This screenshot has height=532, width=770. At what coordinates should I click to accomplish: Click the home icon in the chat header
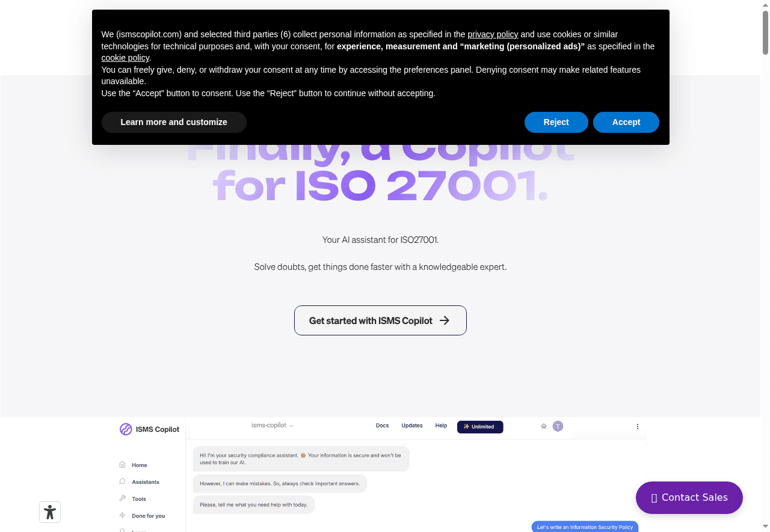pyautogui.click(x=543, y=426)
